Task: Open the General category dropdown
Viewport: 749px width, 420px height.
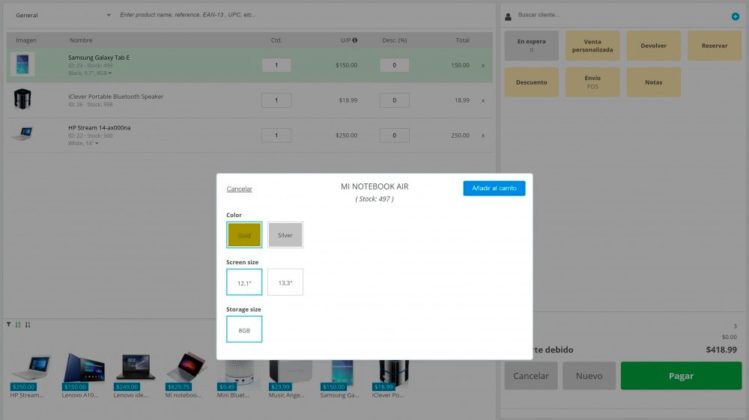Action: pyautogui.click(x=63, y=15)
